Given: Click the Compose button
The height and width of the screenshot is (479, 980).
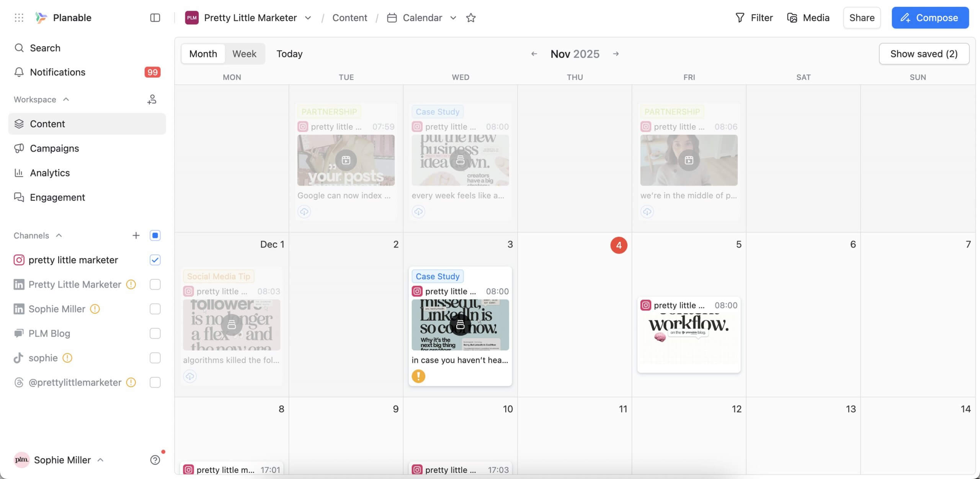Looking at the screenshot, I should (930, 17).
